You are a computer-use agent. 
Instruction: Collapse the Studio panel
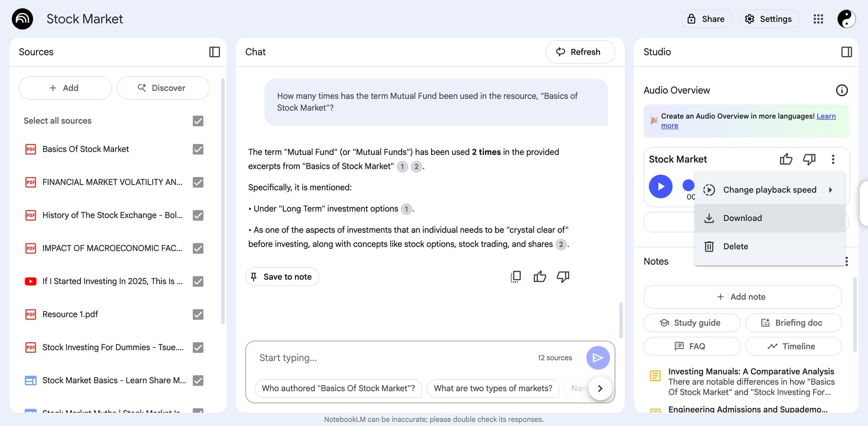point(846,52)
